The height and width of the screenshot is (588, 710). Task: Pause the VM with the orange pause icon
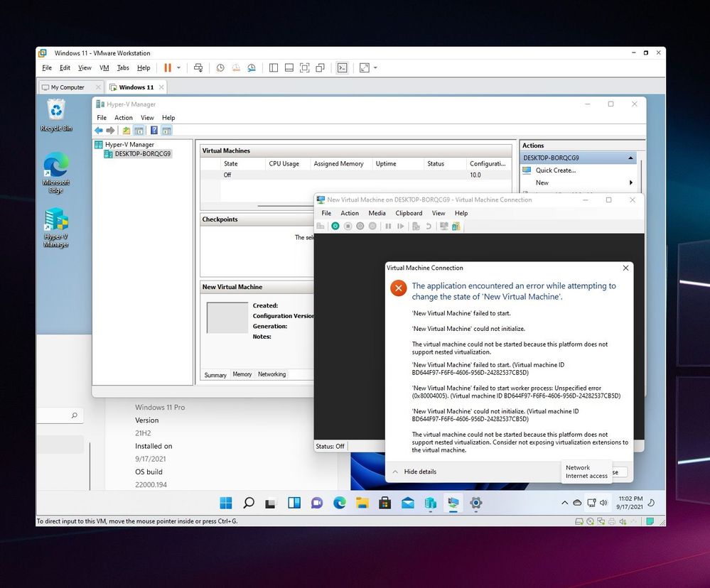click(168, 68)
